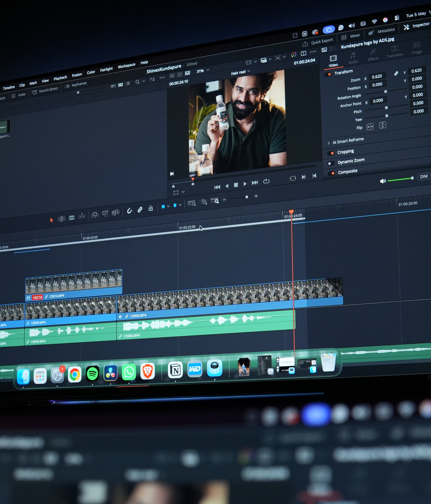The image size is (431, 504).
Task: Click the timeline zoom minus button
Action: point(224,199)
